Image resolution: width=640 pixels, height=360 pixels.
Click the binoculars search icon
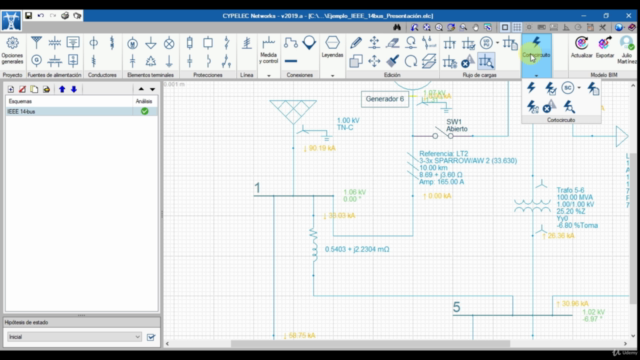[397, 27]
